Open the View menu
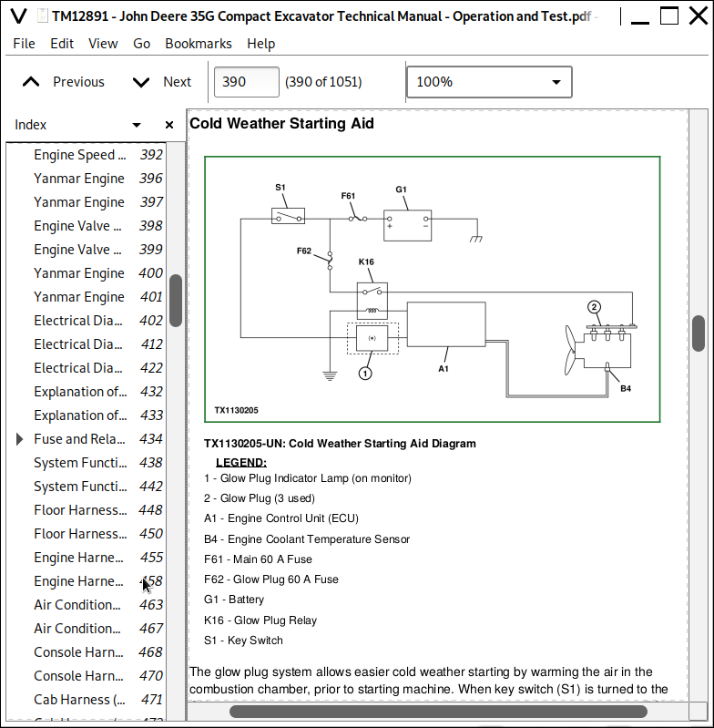714x728 pixels. (103, 44)
